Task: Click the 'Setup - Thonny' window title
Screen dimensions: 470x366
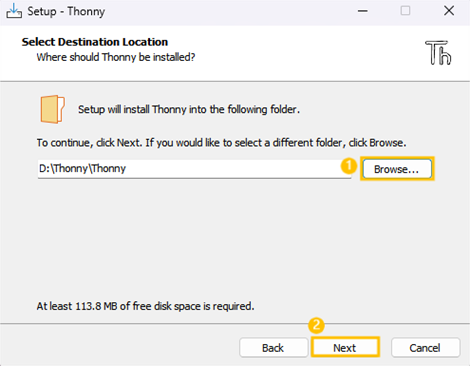Action: [x=66, y=11]
